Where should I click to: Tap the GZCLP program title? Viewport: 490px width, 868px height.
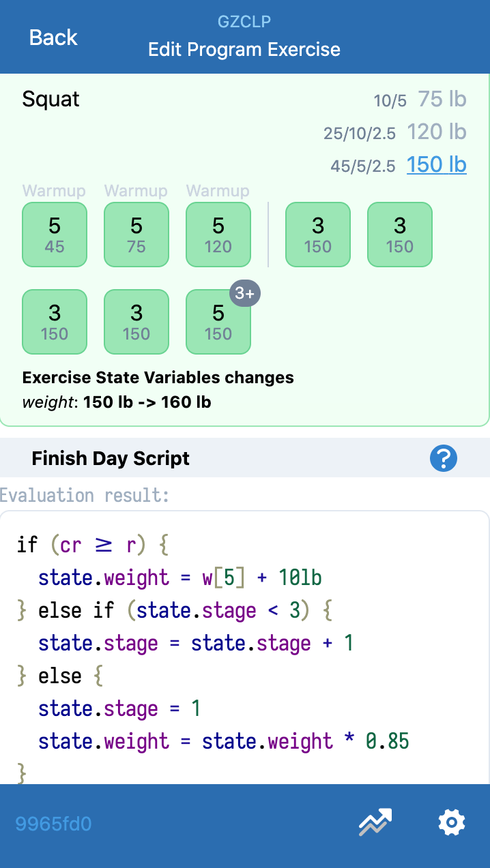coord(244,22)
